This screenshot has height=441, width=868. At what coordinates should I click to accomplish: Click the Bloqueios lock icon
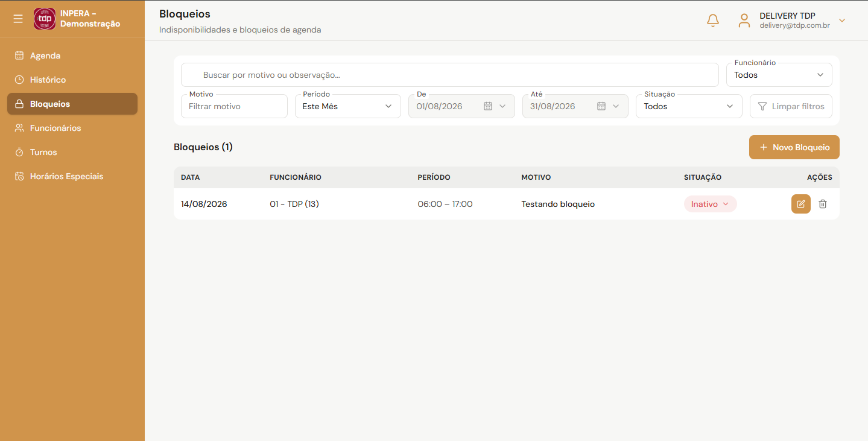(19, 104)
